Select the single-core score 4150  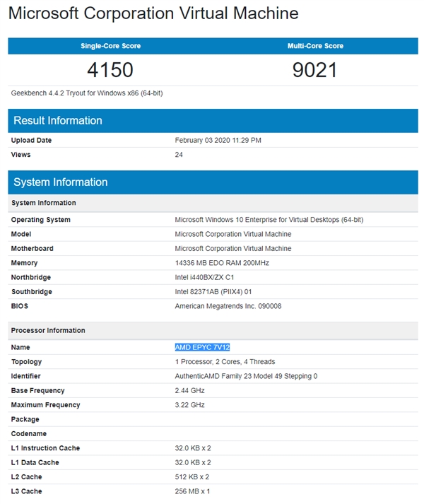[x=110, y=70]
